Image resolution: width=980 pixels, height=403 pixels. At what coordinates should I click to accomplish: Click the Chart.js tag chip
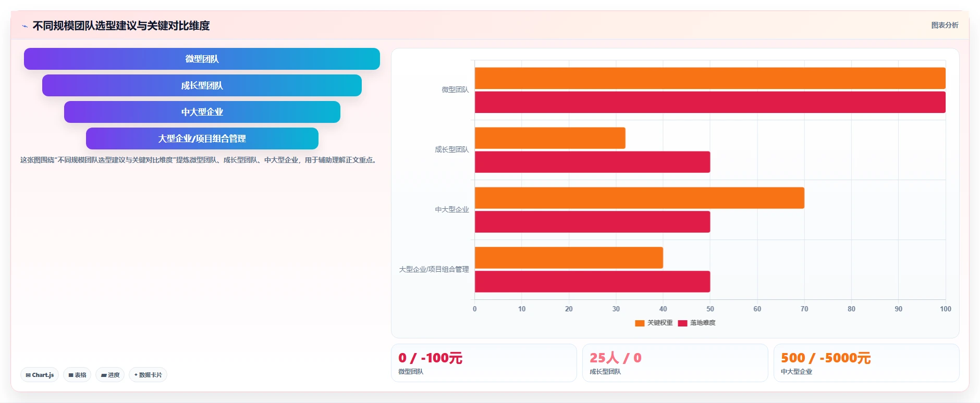pos(40,375)
